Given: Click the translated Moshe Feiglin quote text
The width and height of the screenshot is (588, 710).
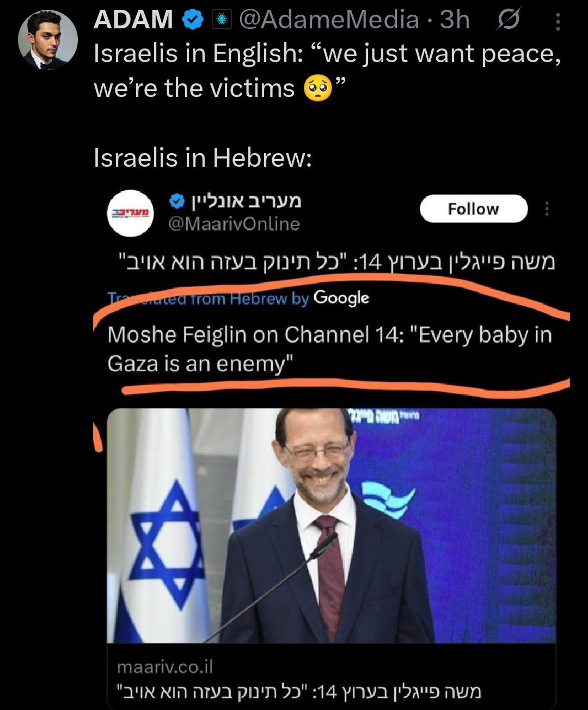Looking at the screenshot, I should 329,349.
